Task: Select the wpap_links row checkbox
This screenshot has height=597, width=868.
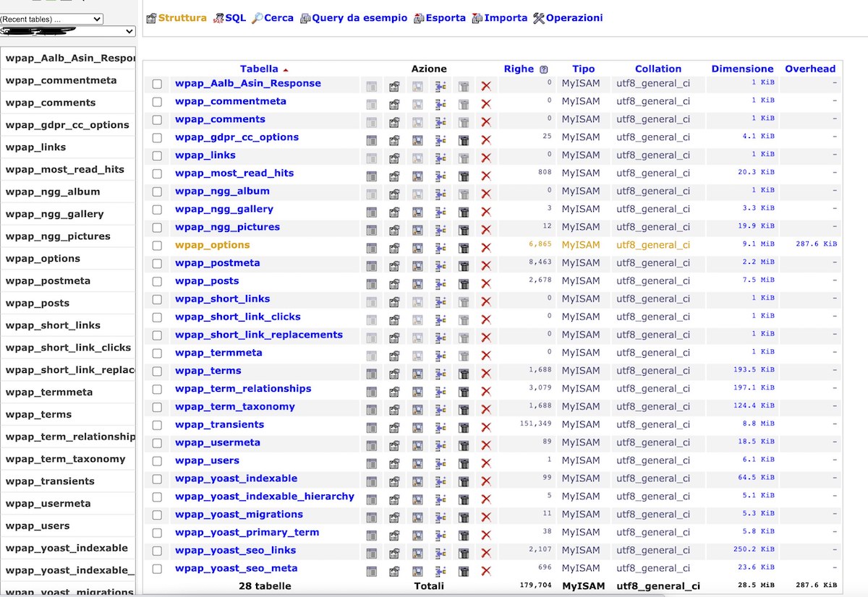Action: coord(157,155)
